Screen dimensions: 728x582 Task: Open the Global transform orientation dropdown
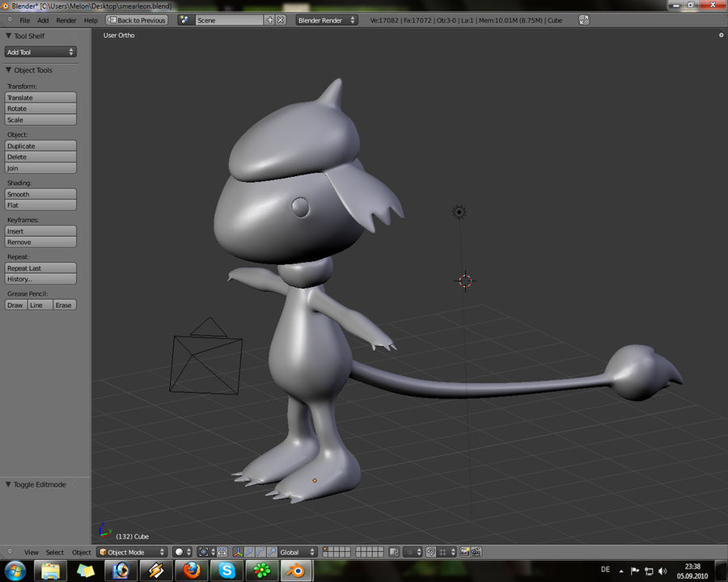tap(298, 552)
